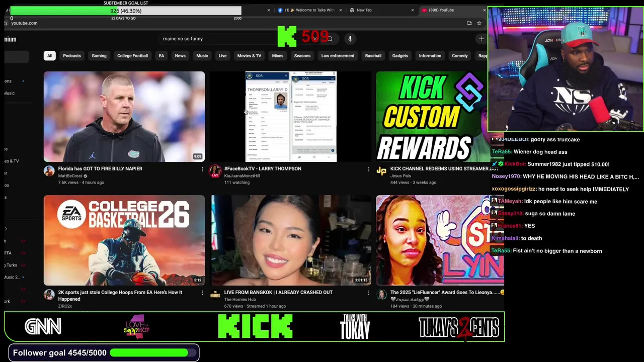Select the Mixes filter chip
644x362 pixels.
point(278,56)
